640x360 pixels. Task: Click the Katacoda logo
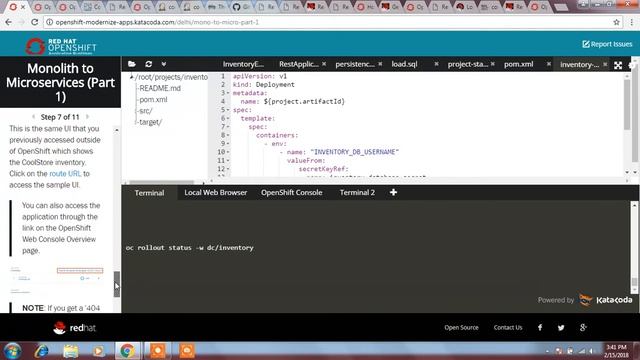(606, 300)
